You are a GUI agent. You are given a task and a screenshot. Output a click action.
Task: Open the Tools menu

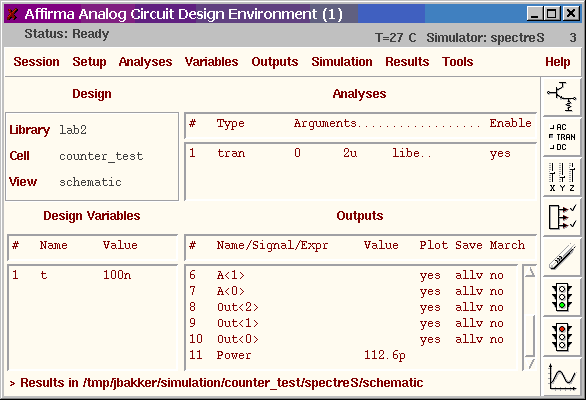coord(457,62)
